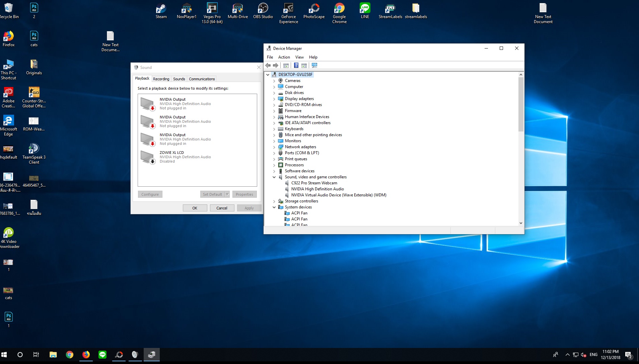Collapse the System devices node
Image resolution: width=639 pixels, height=364 pixels.
[274, 207]
